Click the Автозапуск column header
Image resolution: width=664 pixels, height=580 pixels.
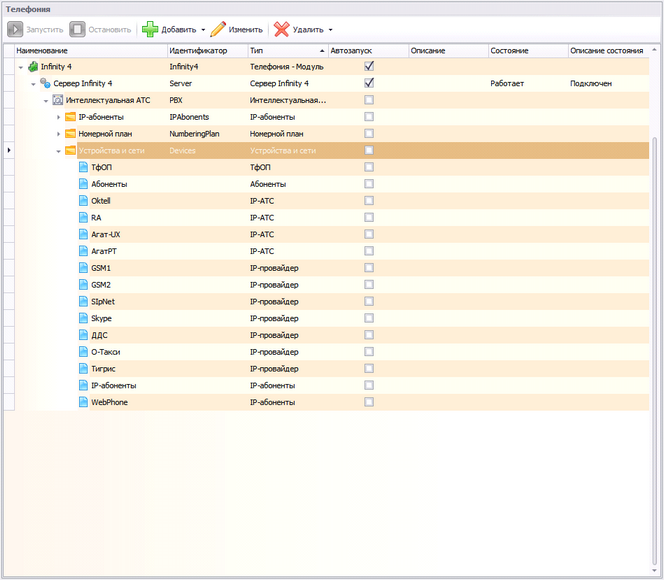(368, 51)
